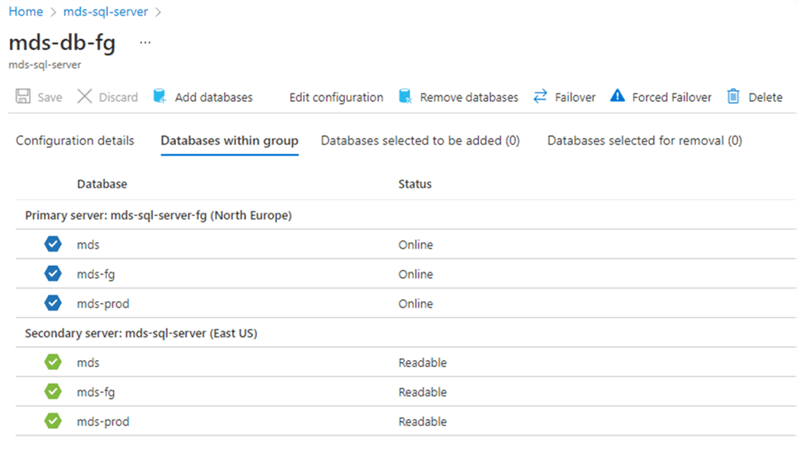Open the ellipsis menu next to mds-db-fg

click(x=145, y=43)
